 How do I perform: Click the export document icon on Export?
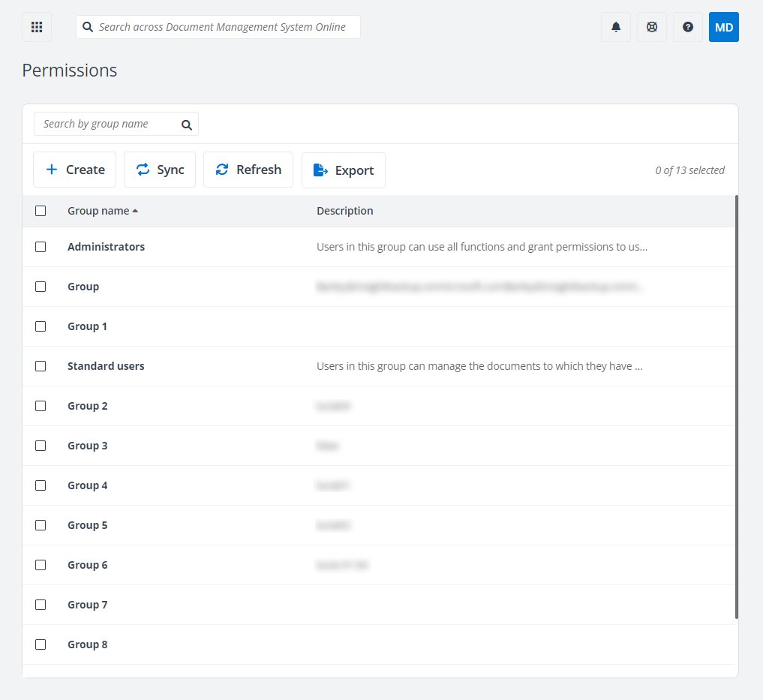pos(320,170)
